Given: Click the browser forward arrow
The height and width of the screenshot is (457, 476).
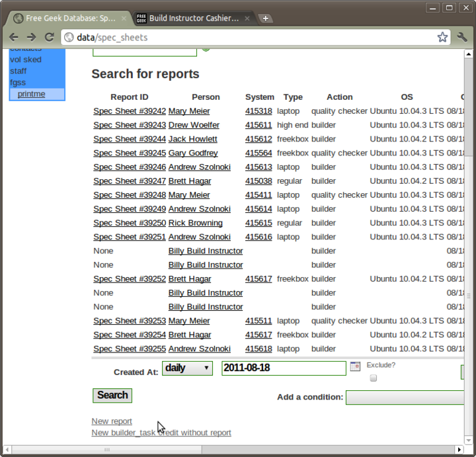Looking at the screenshot, I should coord(32,38).
